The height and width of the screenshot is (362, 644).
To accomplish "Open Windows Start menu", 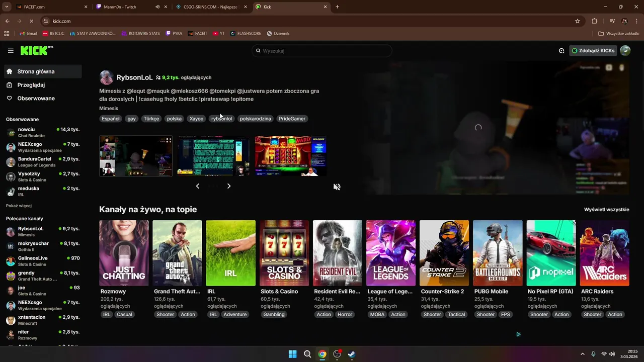I will tap(292, 354).
